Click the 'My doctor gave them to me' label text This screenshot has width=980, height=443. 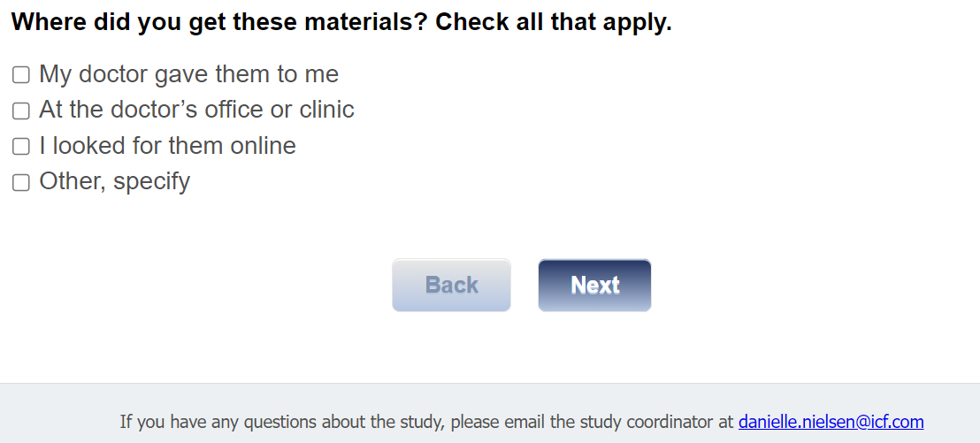point(188,74)
